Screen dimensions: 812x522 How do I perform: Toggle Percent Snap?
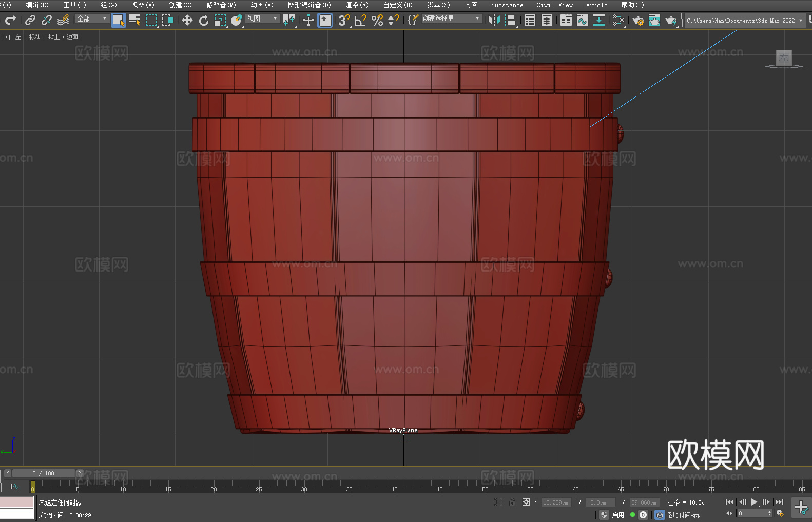[377, 20]
